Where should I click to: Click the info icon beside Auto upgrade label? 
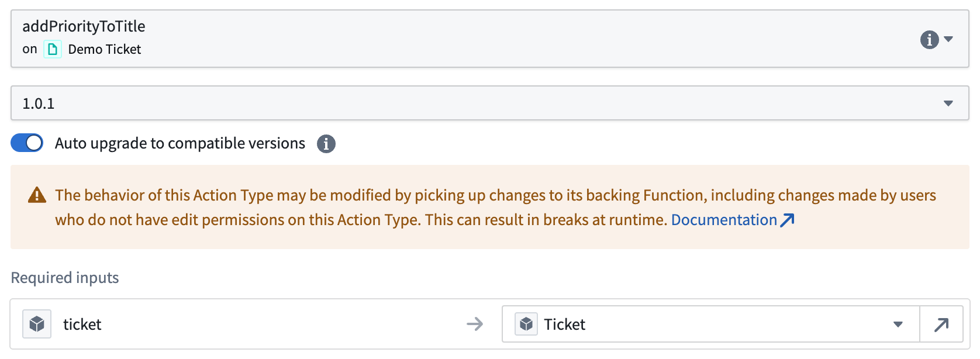coord(327,143)
